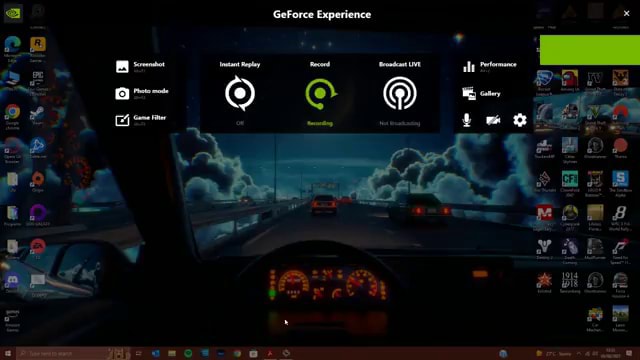Viewport: 640px width, 360px height.
Task: Toggle the camera on or off
Action: pyautogui.click(x=493, y=120)
